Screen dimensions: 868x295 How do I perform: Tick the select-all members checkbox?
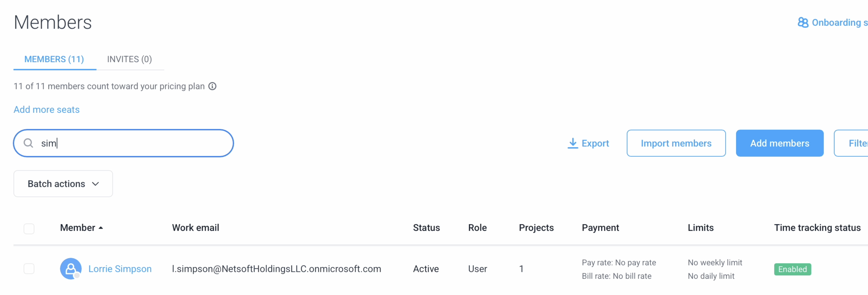tap(29, 228)
